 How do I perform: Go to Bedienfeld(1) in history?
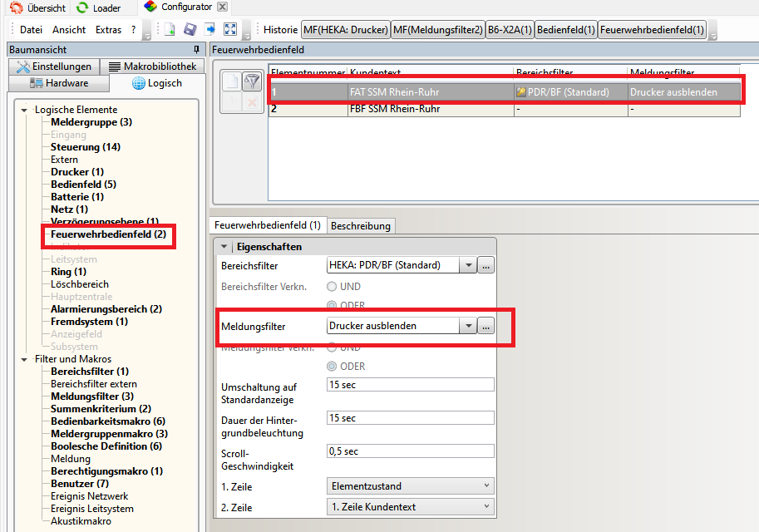[x=566, y=30]
